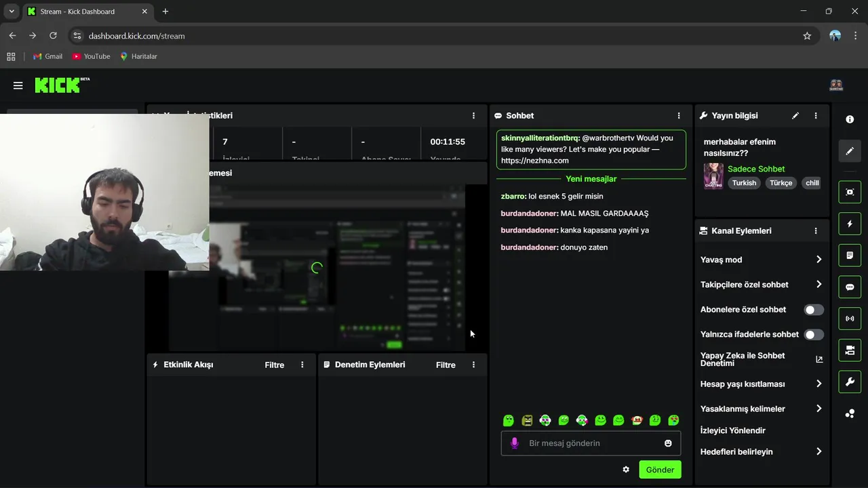868x488 pixels.
Task: Toggle lightning activity feed icon in sidebar
Action: coord(850,224)
